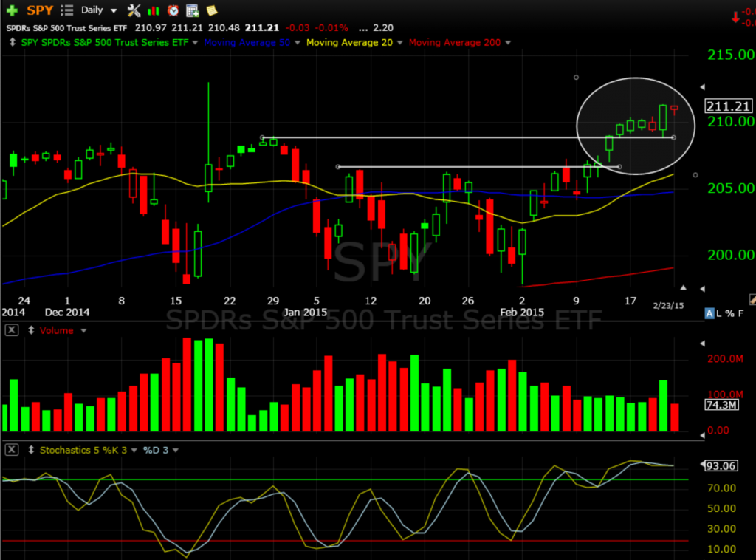
Task: Click the green and red bars chart-type icon
Action: point(154,10)
